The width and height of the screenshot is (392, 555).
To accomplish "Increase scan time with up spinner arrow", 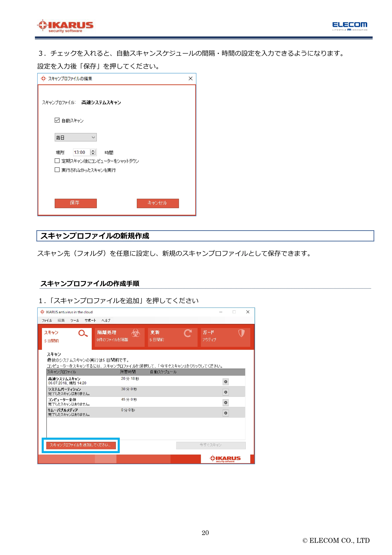I will 93,151.
